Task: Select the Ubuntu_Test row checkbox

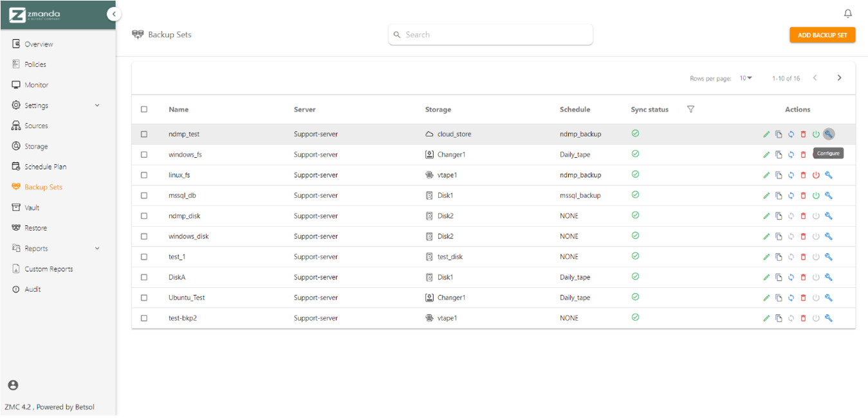Action: (x=144, y=298)
